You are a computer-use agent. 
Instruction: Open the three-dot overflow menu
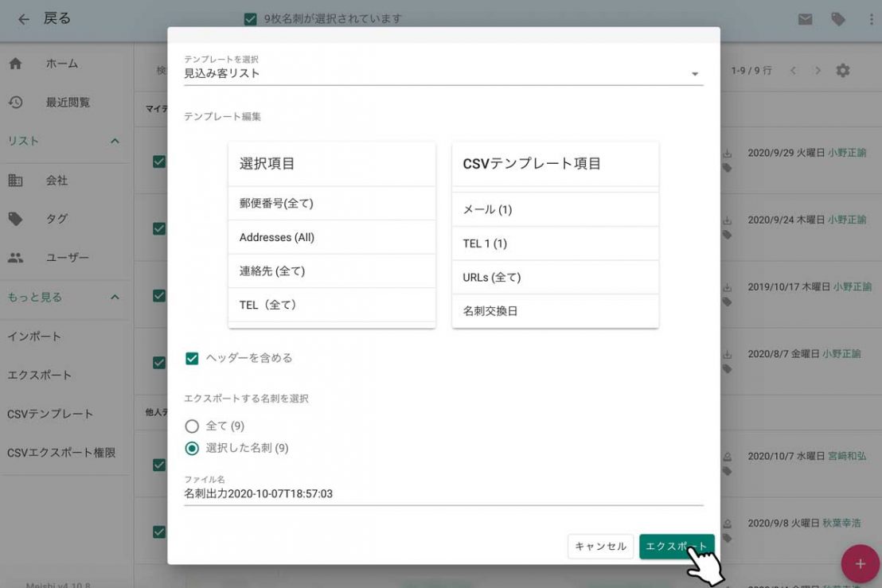tap(870, 19)
